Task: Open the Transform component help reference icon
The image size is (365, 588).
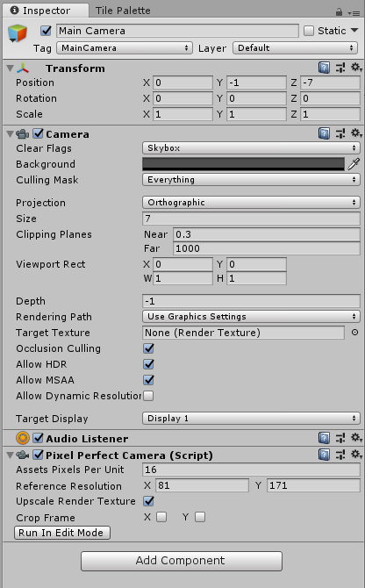Action: coord(324,68)
